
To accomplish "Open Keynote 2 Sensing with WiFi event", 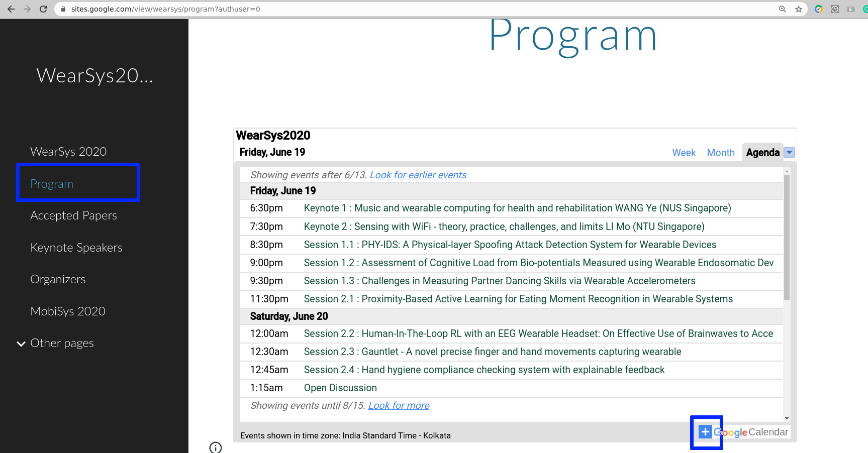I will pyautogui.click(x=504, y=226).
